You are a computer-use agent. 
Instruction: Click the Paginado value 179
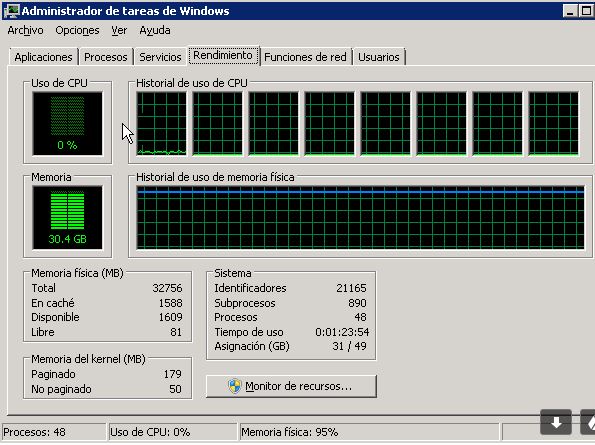click(x=173, y=374)
